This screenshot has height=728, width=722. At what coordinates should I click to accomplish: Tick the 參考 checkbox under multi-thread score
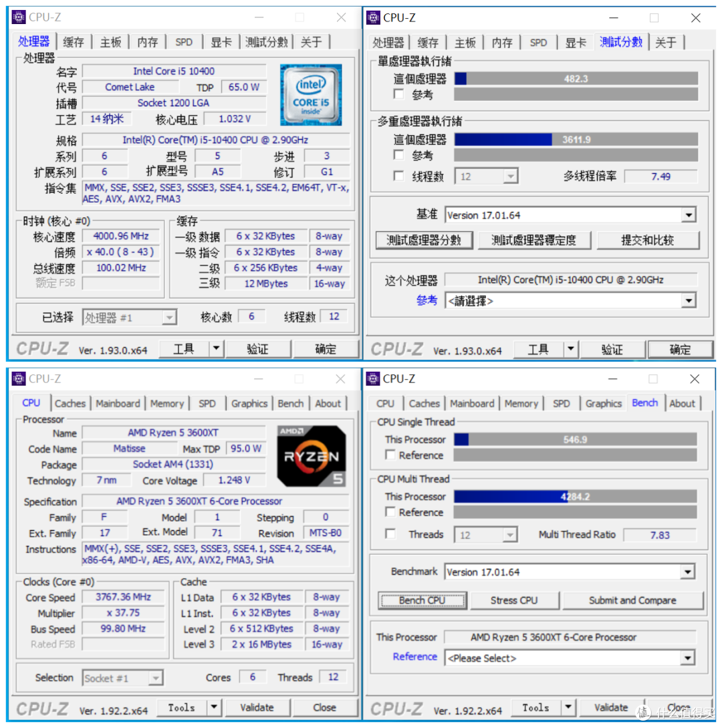(x=398, y=154)
